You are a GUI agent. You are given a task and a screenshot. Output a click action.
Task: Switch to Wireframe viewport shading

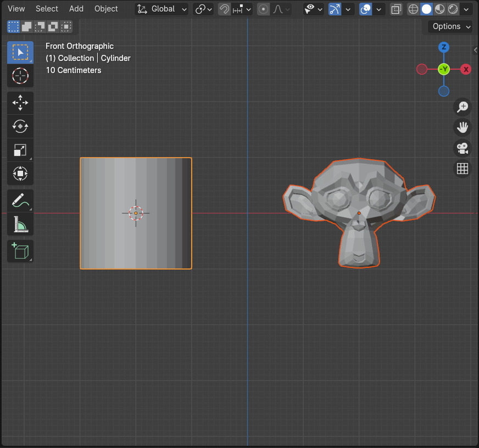[x=413, y=9]
